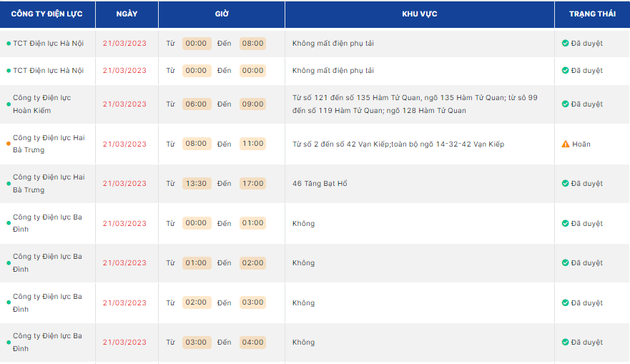Click the check icon in the Ba Đình 00:00–01:00 row
The height and width of the screenshot is (364, 630).
point(565,223)
